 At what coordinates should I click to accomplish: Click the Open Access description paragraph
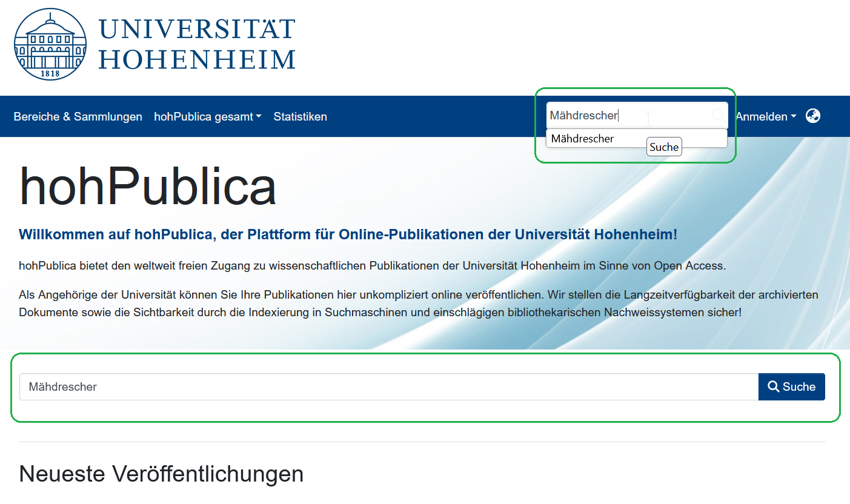click(372, 265)
